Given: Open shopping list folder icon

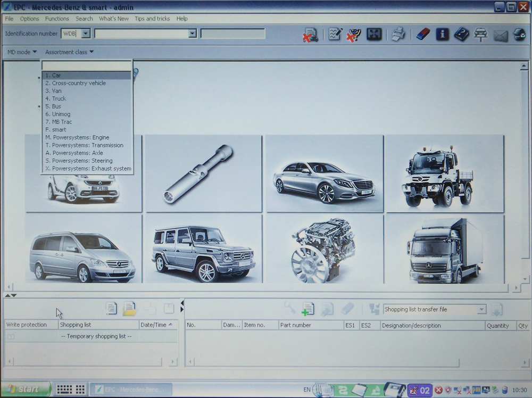Looking at the screenshot, I should coord(130,309).
